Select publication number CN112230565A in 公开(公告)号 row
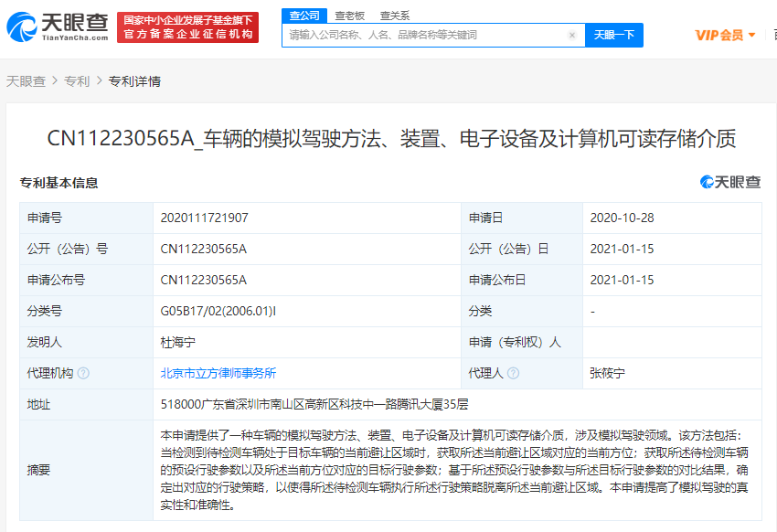777x532 pixels. coord(203,249)
